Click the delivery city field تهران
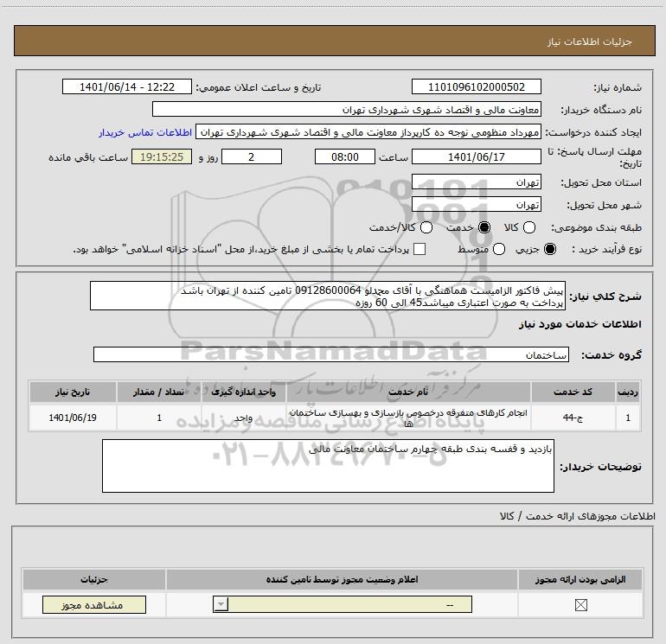Screen dimensions: 666x644 pyautogui.click(x=476, y=205)
